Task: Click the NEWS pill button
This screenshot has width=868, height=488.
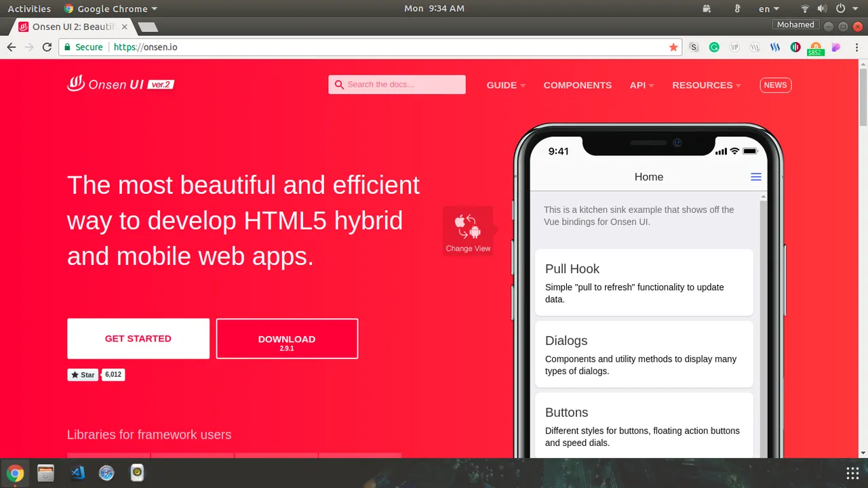Action: (x=776, y=85)
